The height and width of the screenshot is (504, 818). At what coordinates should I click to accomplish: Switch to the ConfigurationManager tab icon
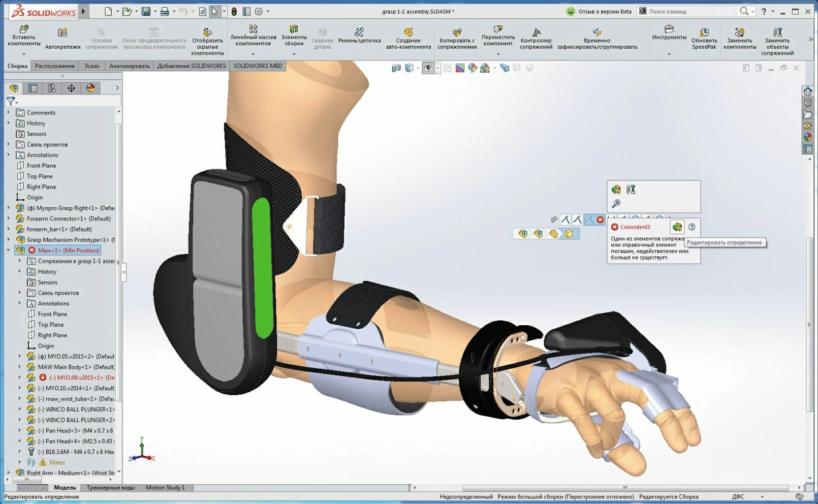[52, 88]
